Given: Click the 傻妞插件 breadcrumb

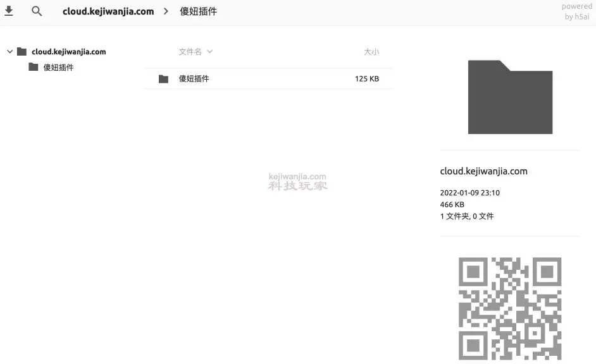Looking at the screenshot, I should tap(199, 11).
